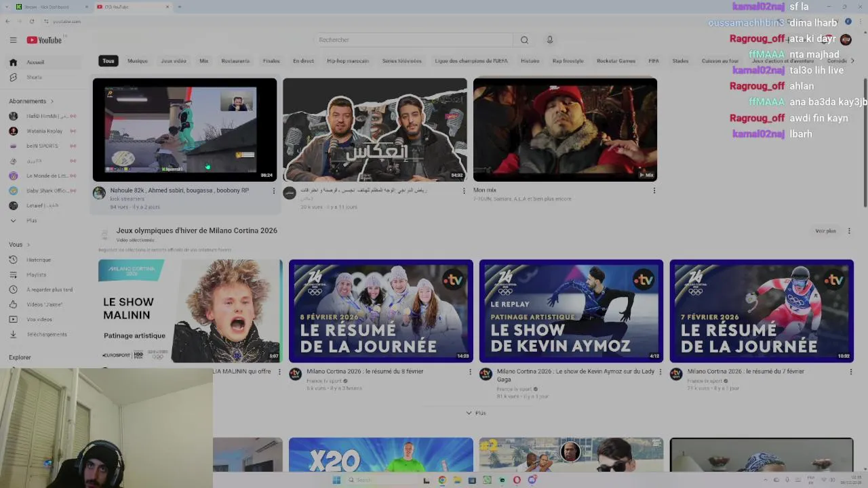This screenshot has width=868, height=488.
Task: Select the Tous filter chip
Action: pyautogui.click(x=108, y=61)
